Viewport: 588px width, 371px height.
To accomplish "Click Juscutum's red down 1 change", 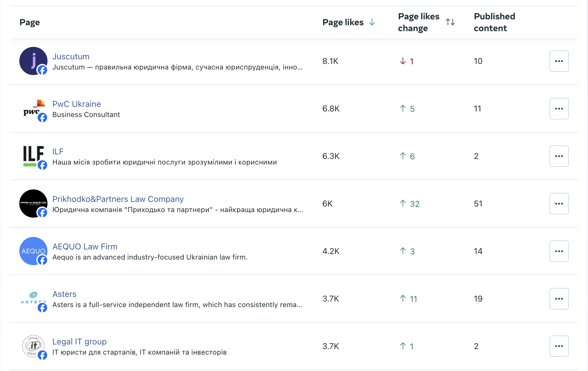I will point(407,61).
